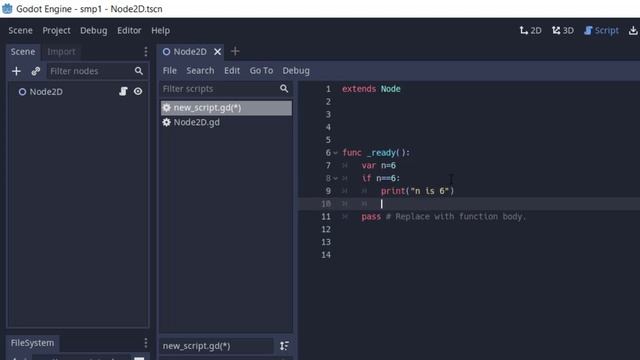Click the print statement on line 9
Image resolution: width=640 pixels, height=360 pixels.
click(x=417, y=191)
